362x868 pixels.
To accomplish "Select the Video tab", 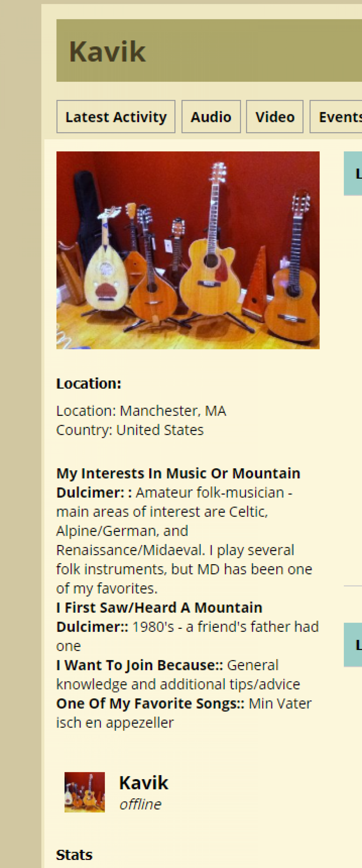I will (274, 117).
